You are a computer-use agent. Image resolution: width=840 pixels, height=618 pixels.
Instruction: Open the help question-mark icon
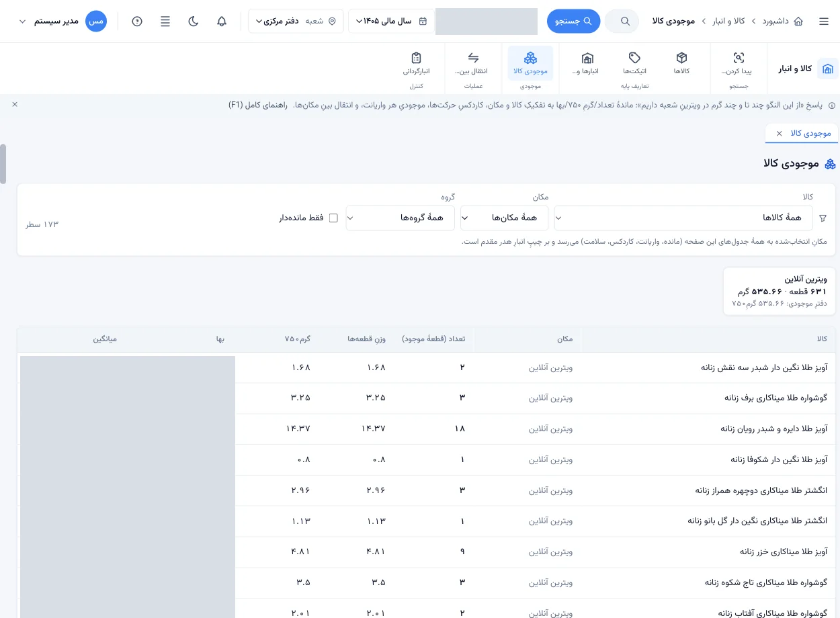(137, 21)
